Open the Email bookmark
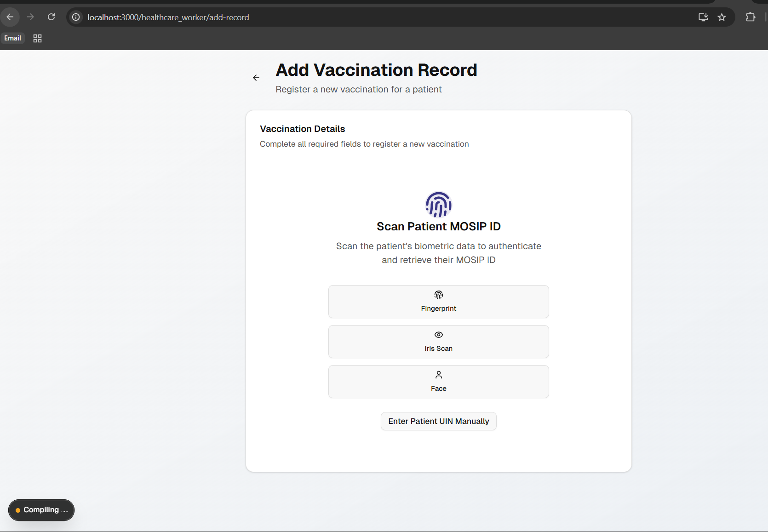The height and width of the screenshot is (532, 768). pyautogui.click(x=13, y=38)
